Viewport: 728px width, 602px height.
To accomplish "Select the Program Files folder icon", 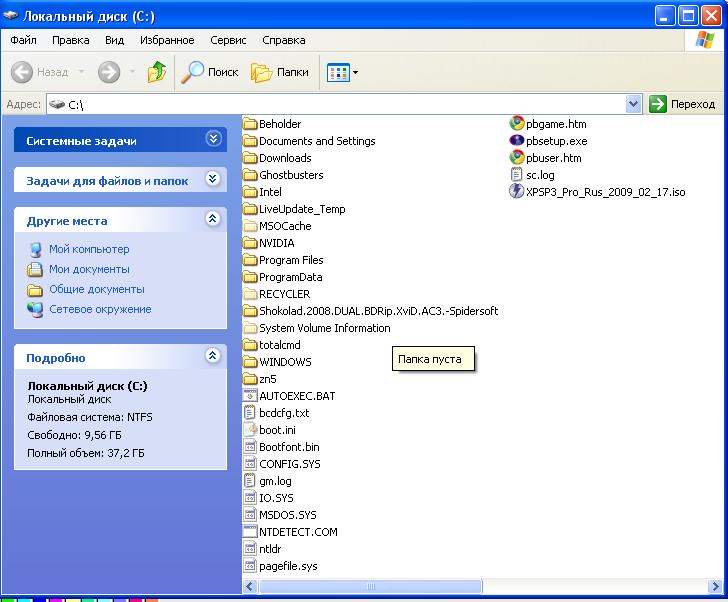I will point(251,260).
